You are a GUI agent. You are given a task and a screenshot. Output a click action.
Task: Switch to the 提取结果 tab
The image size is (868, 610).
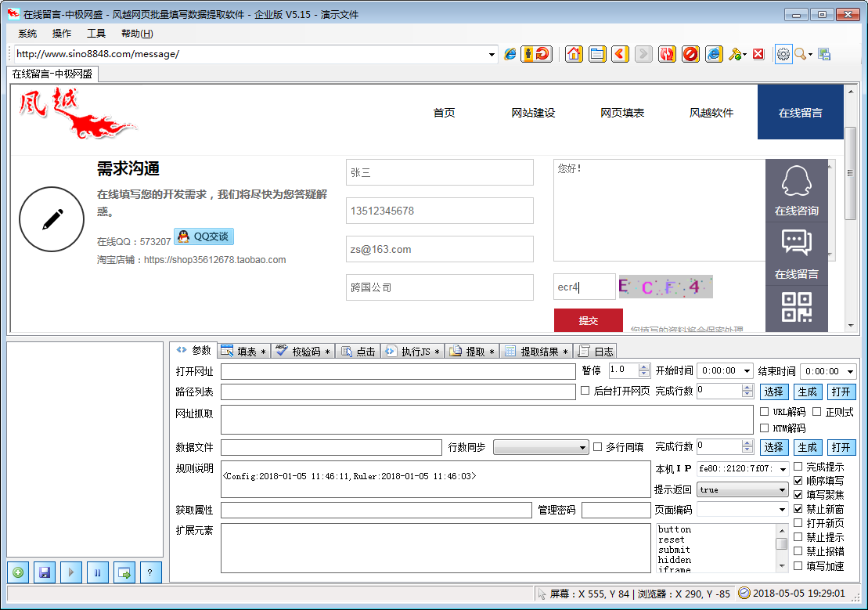[536, 352]
